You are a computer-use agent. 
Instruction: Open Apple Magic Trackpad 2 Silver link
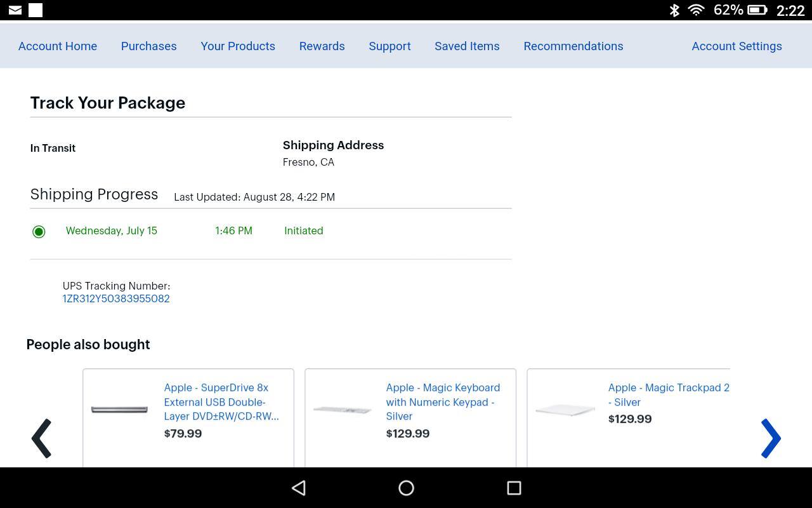click(x=668, y=394)
